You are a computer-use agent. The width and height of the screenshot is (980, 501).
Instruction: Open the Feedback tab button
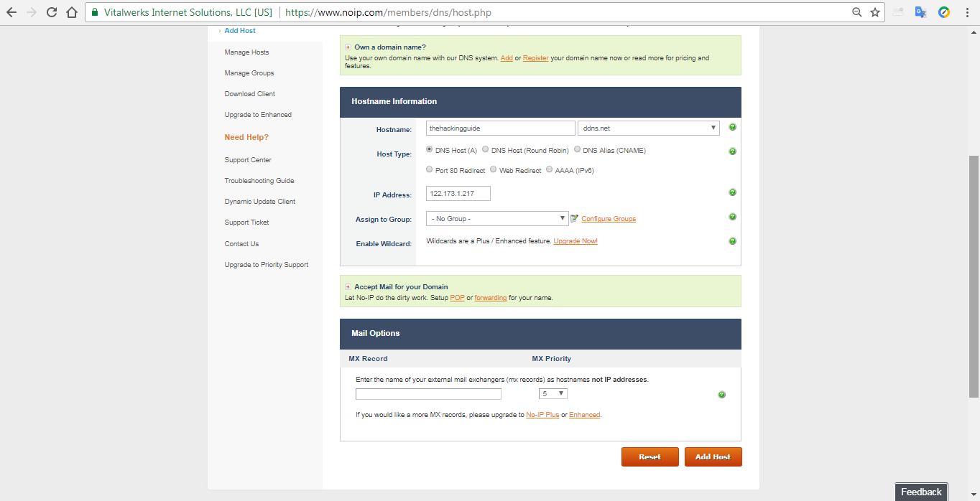[921, 492]
